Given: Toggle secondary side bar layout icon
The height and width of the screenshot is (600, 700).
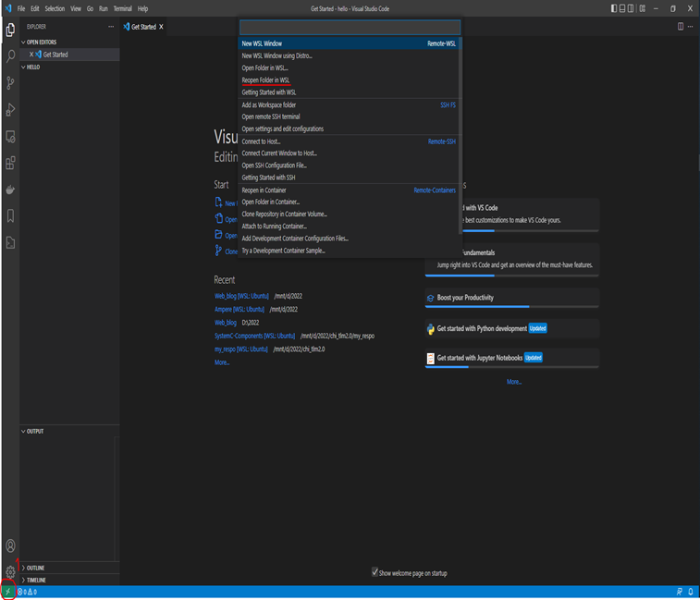Looking at the screenshot, I should click(631, 8).
